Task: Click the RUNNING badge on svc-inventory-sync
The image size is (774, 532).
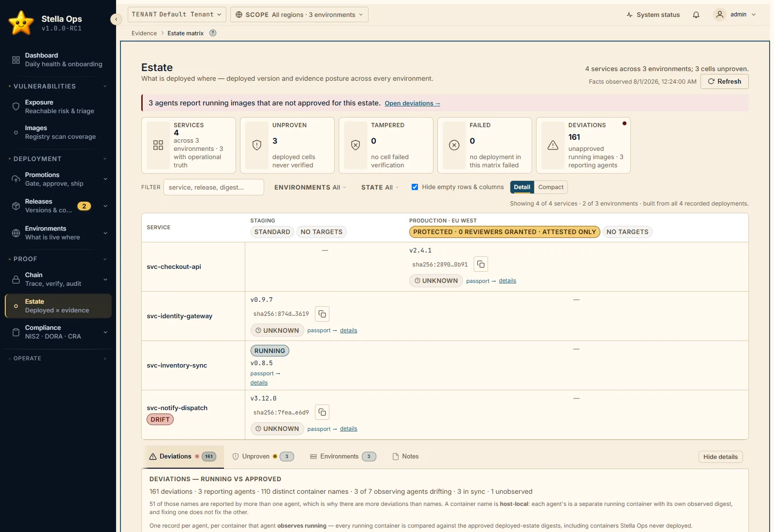Action: pyautogui.click(x=269, y=351)
